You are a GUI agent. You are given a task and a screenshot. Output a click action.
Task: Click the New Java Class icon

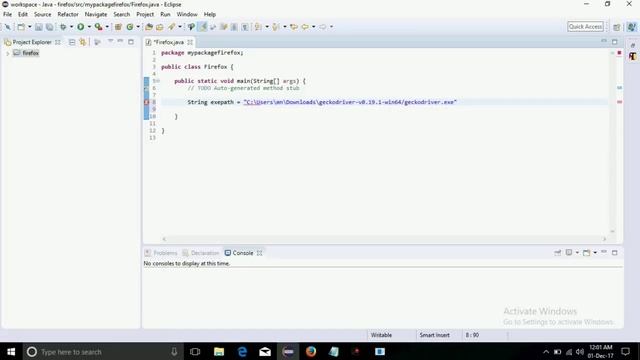130,27
